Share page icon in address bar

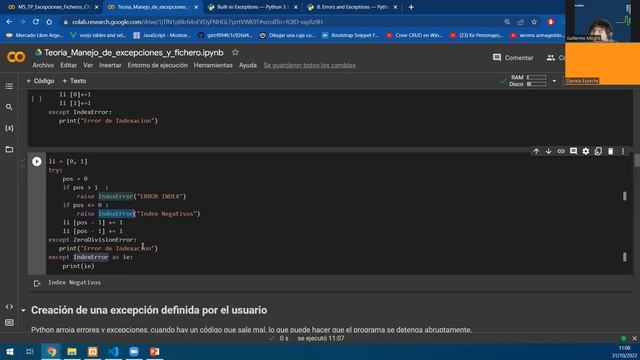click(x=520, y=22)
